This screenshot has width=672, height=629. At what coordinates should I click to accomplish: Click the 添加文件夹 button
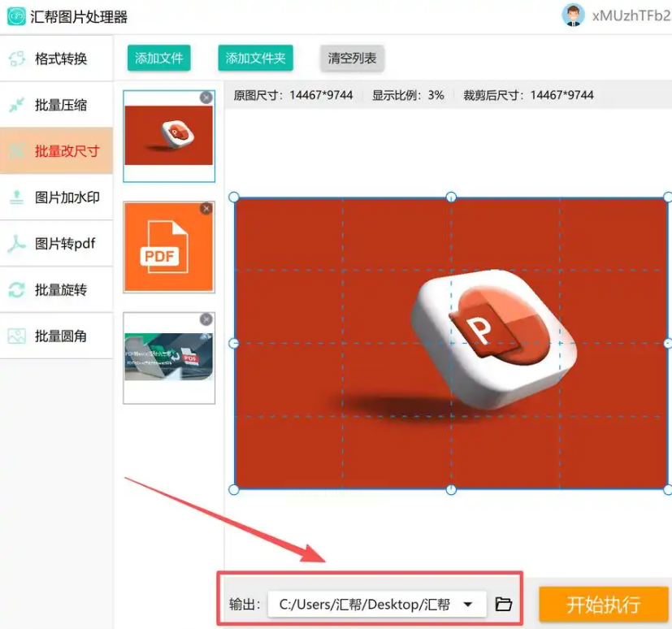[x=255, y=58]
